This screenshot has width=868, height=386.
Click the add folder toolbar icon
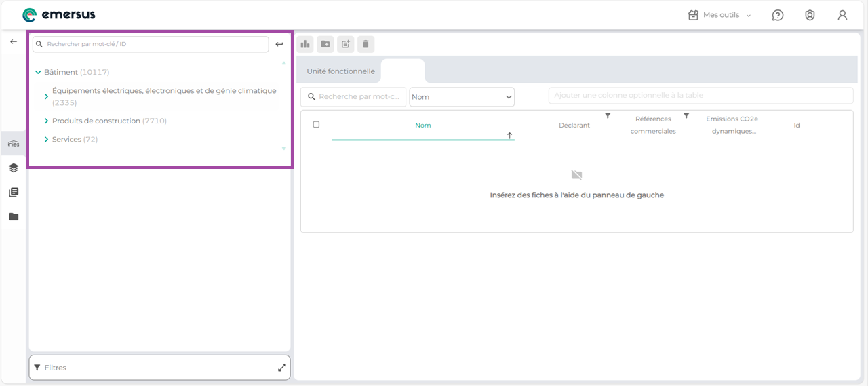click(x=325, y=44)
